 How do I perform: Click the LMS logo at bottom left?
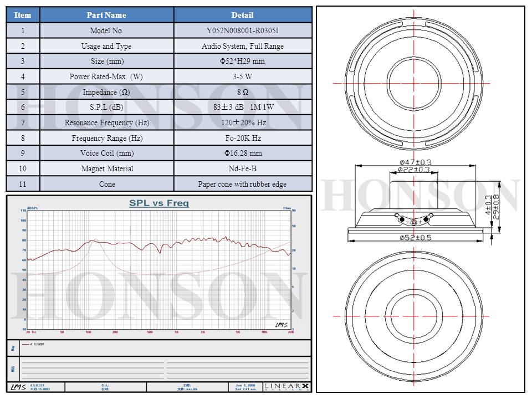pos(18,386)
